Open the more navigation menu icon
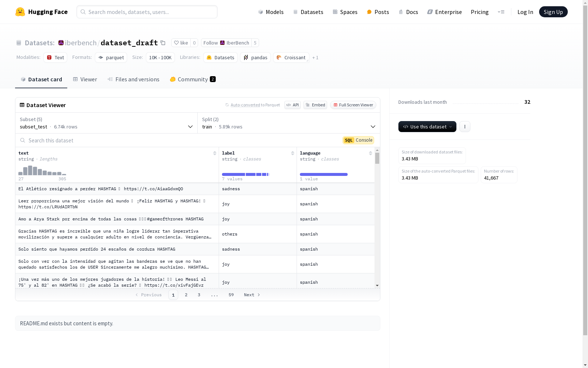588x368 pixels. pos(501,12)
